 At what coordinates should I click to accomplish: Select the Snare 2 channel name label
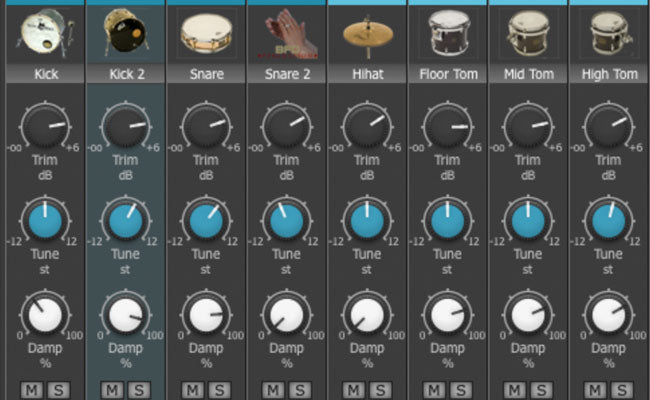point(286,74)
